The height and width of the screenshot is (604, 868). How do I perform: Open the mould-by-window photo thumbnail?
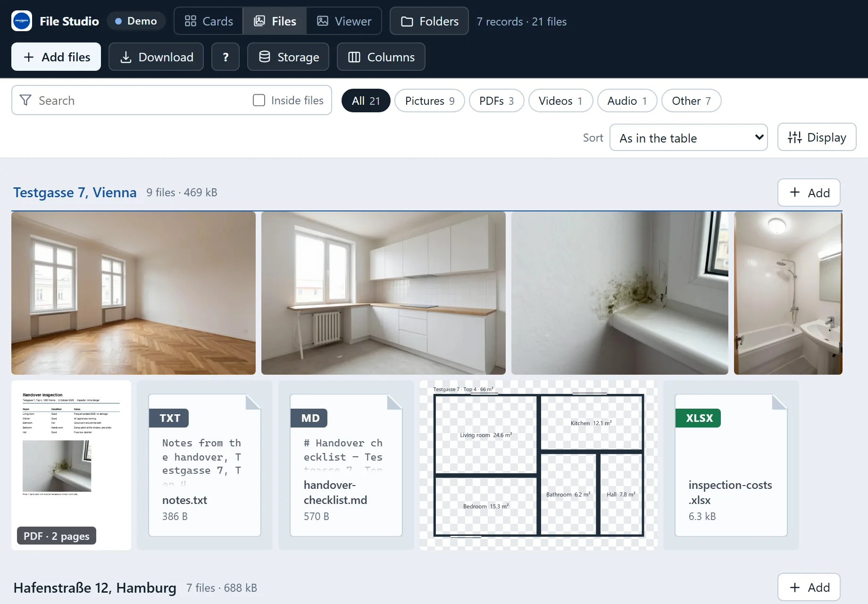(620, 293)
